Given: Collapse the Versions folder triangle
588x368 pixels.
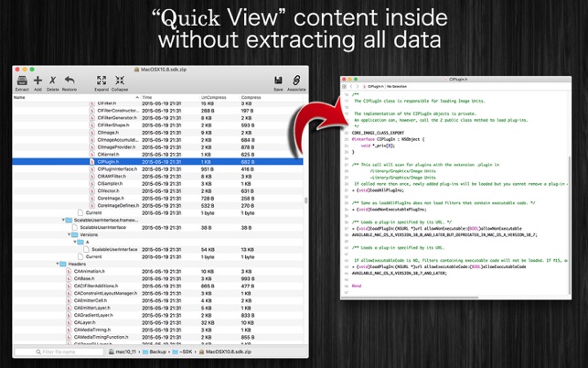Looking at the screenshot, I should tap(69, 234).
